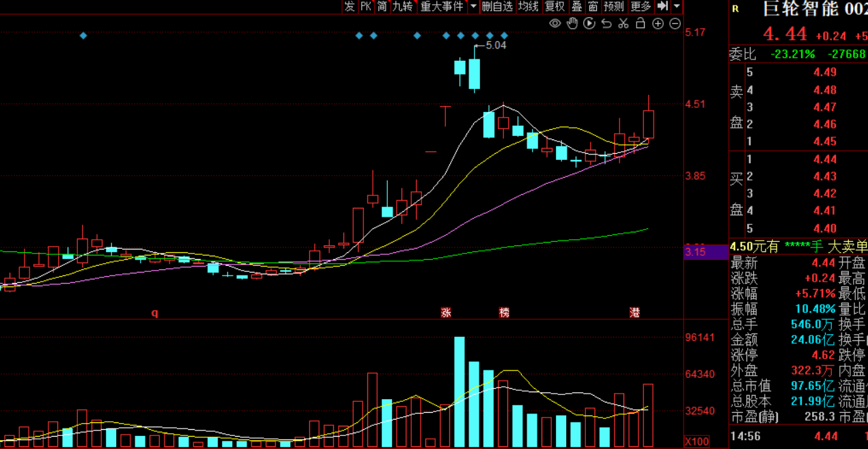This screenshot has width=868, height=449.
Task: Expand the dropdown arrow at toolbar far right
Action: (677, 6)
